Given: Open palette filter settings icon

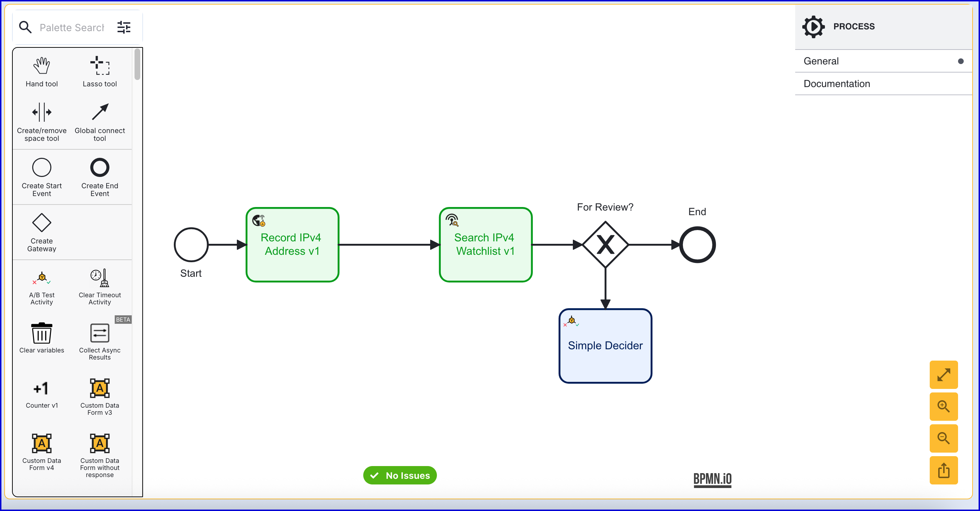Looking at the screenshot, I should click(124, 27).
